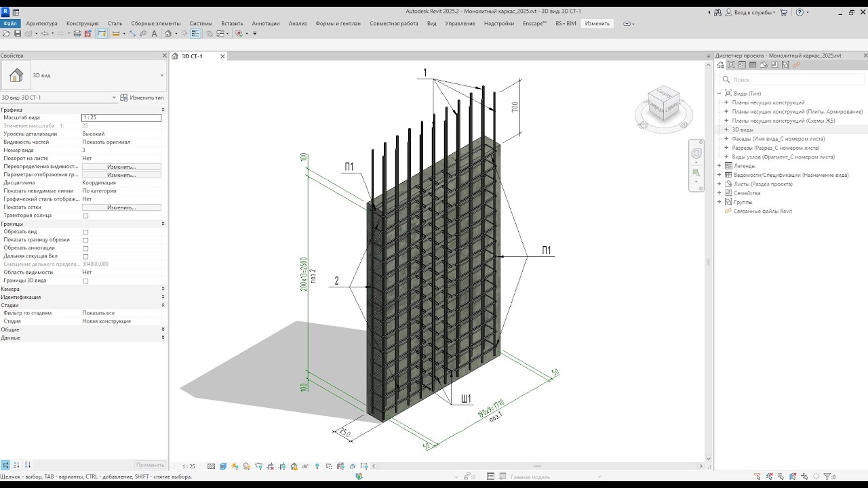Click the Crop View icon in the view control bar
The height and width of the screenshot is (488, 868).
(270, 466)
